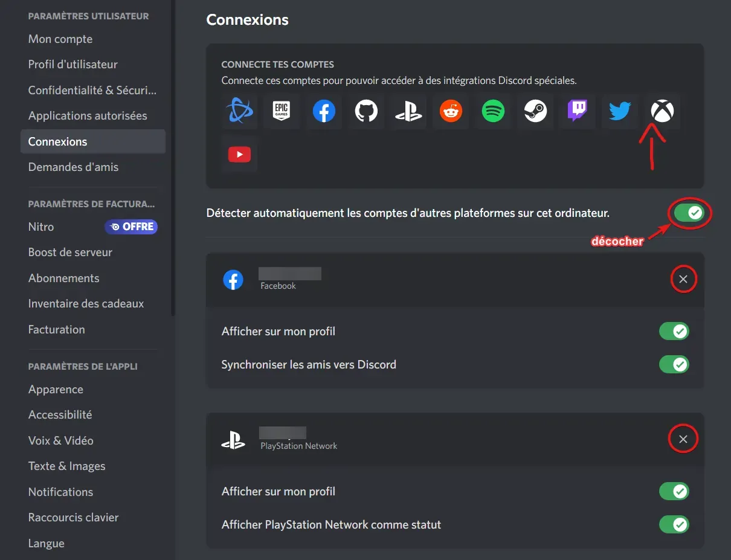The height and width of the screenshot is (560, 731).
Task: Connect Xbox account via its icon
Action: point(662,111)
